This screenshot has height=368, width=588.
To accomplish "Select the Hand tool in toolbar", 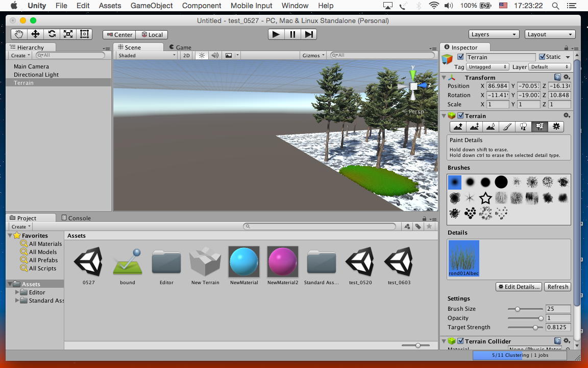I will [x=19, y=34].
